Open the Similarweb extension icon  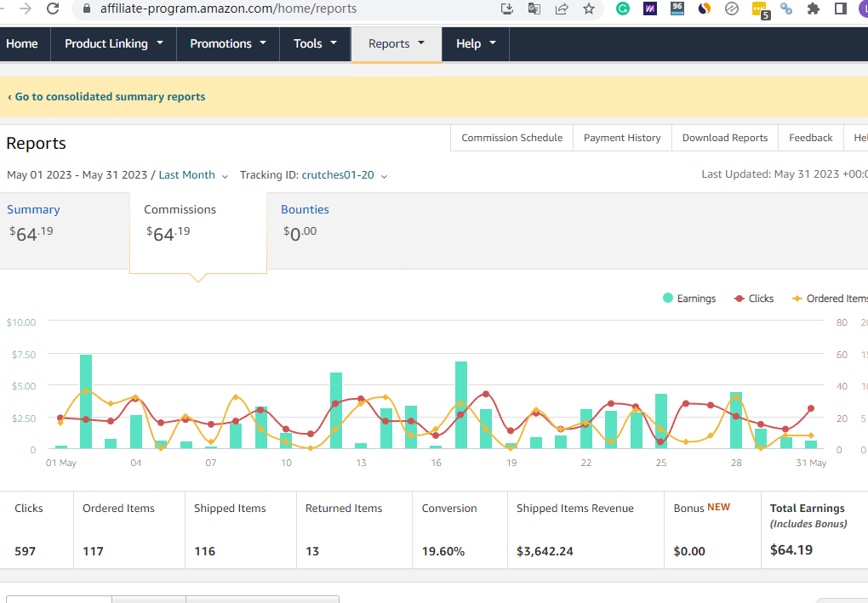704,9
